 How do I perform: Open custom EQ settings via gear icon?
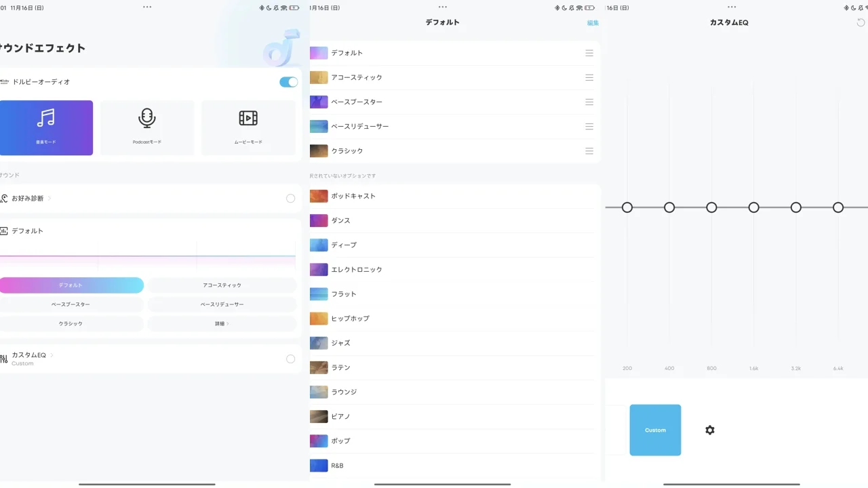pos(709,430)
